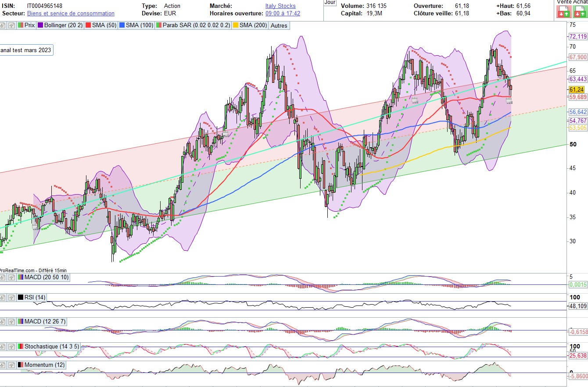588x387 pixels.
Task: Open the Prix indicator settings
Action: point(26,25)
